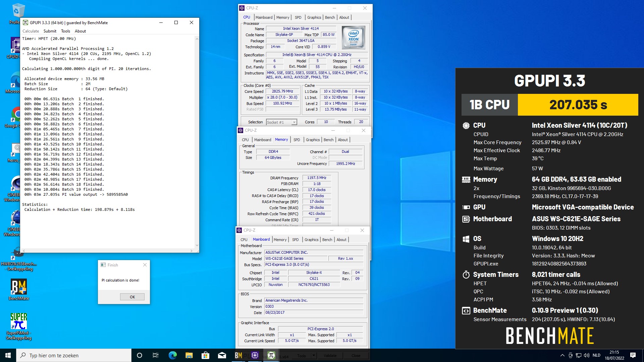Open File Explorer from the taskbar
This screenshot has width=644, height=362.
[189, 355]
